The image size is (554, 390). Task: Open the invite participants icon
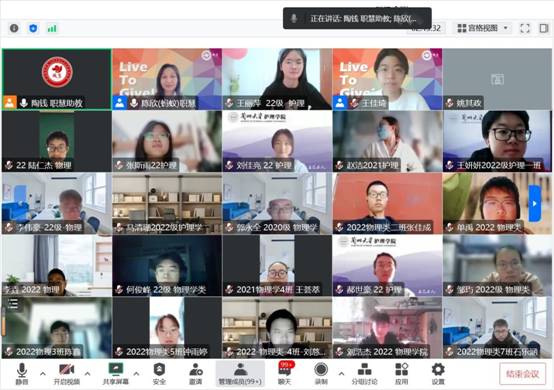[x=195, y=374]
